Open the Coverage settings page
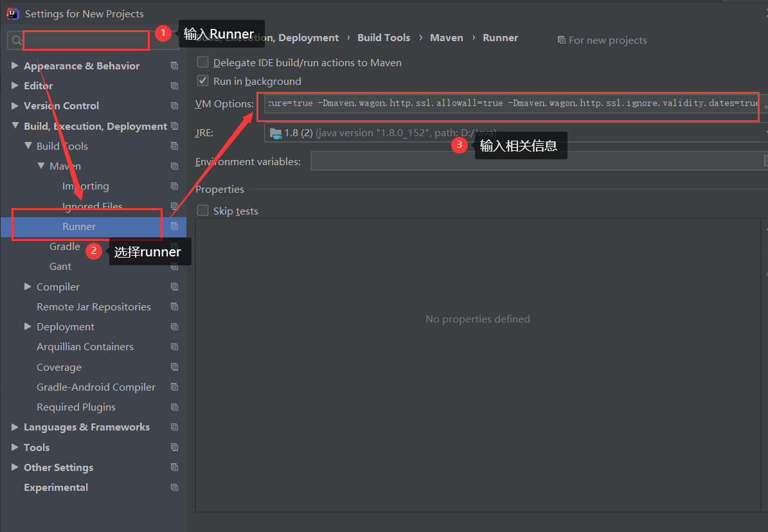 click(59, 367)
